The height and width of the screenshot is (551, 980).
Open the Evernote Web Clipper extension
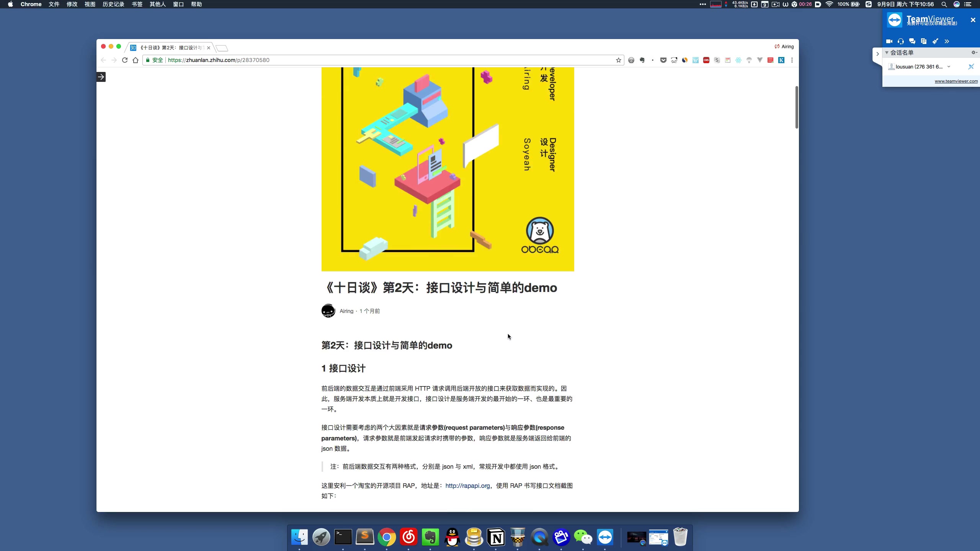coord(642,60)
